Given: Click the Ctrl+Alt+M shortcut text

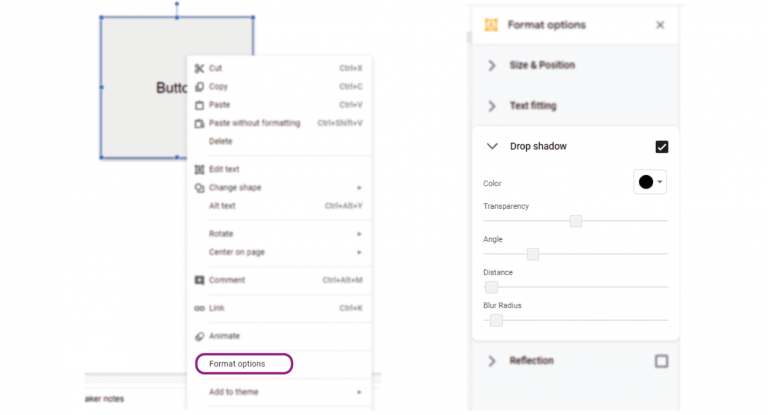Looking at the screenshot, I should click(x=342, y=280).
